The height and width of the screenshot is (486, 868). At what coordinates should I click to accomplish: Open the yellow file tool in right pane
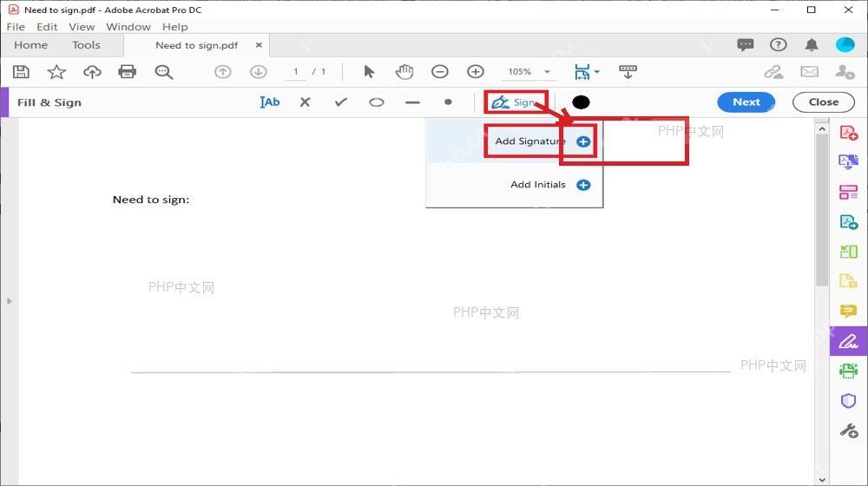tap(848, 281)
